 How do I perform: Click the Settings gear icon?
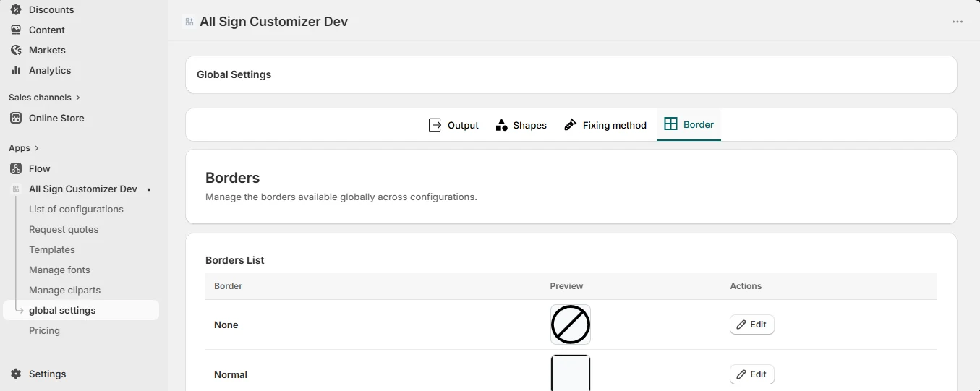16,374
